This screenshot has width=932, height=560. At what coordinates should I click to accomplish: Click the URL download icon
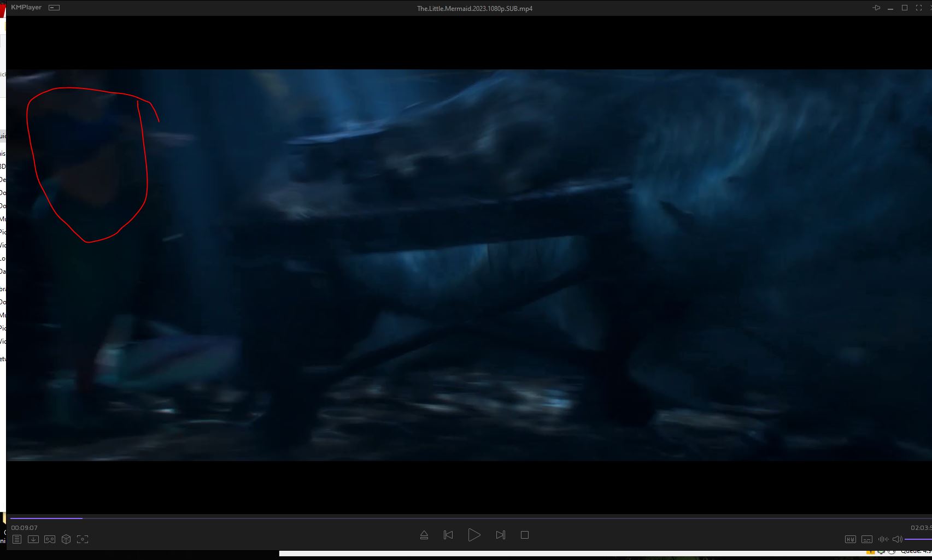33,539
